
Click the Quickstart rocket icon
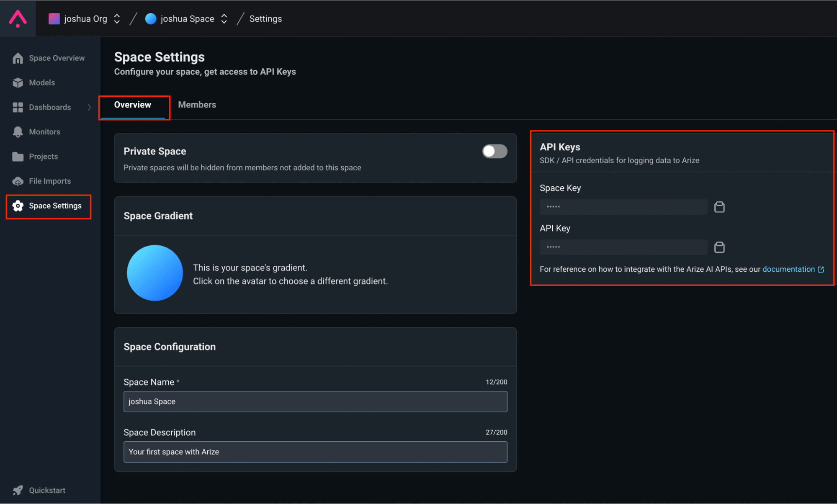click(17, 490)
